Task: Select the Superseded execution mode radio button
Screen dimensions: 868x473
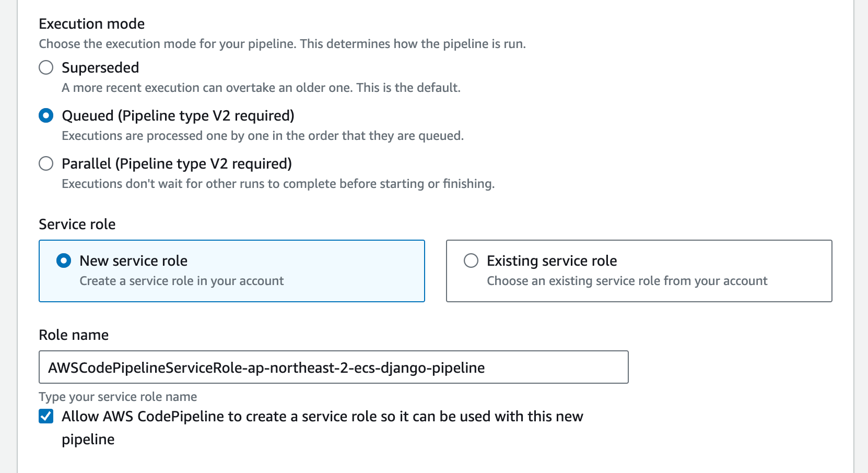Action: click(46, 68)
